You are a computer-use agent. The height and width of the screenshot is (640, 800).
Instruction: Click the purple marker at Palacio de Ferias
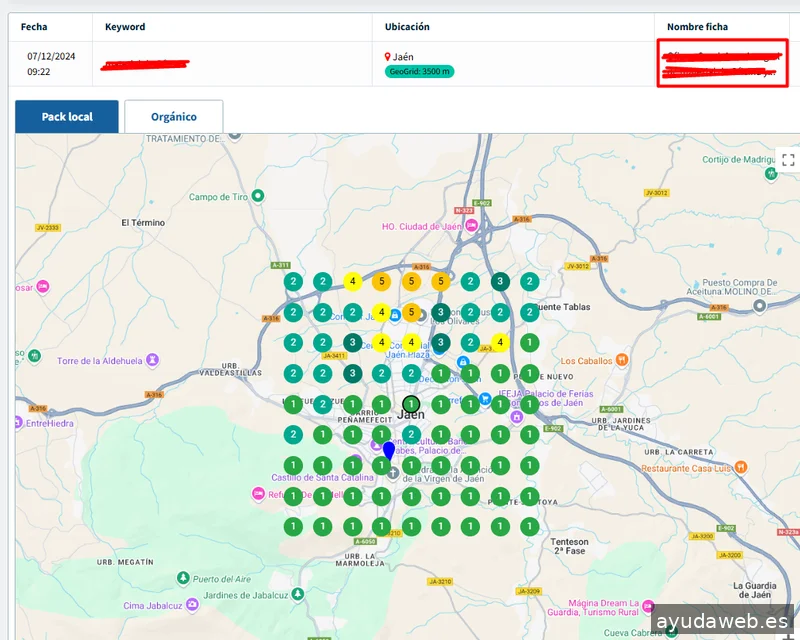[518, 417]
